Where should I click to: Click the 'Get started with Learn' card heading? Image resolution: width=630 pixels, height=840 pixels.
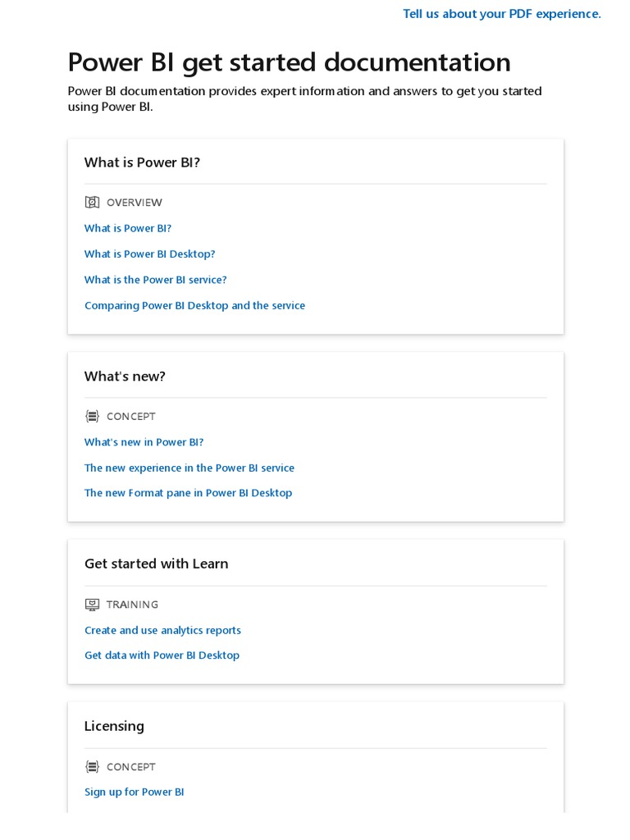coord(156,564)
